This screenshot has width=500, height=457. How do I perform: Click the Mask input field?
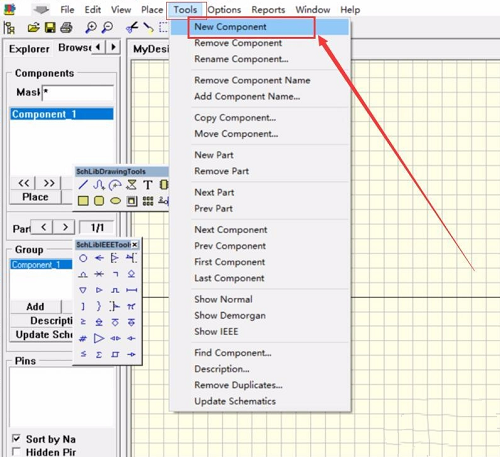pos(78,93)
